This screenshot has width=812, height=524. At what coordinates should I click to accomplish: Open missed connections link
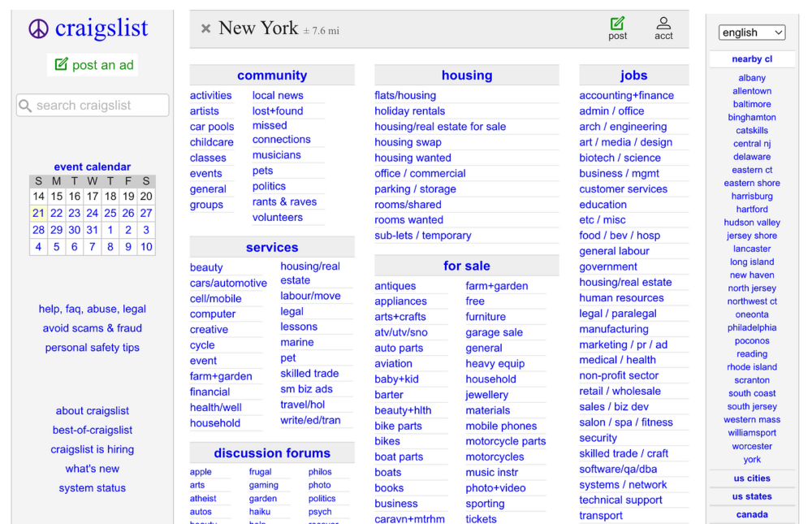point(281,132)
